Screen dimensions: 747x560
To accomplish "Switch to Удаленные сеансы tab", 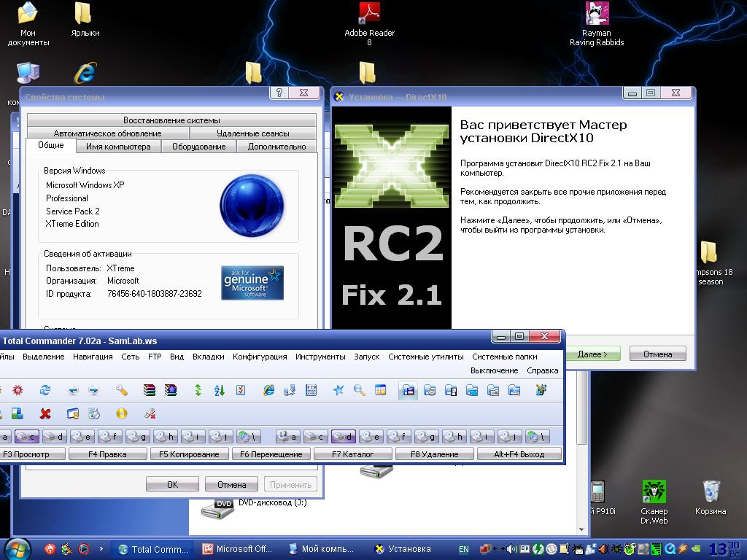I will click(253, 133).
